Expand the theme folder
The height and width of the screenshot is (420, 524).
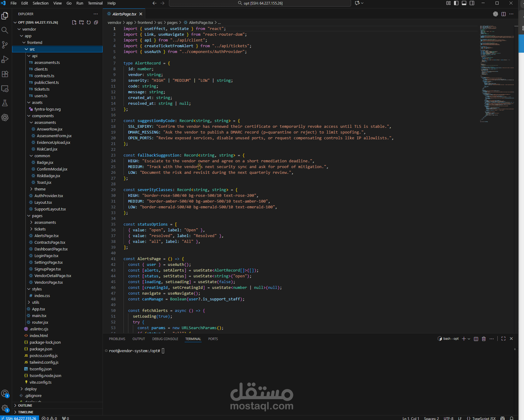31,189
